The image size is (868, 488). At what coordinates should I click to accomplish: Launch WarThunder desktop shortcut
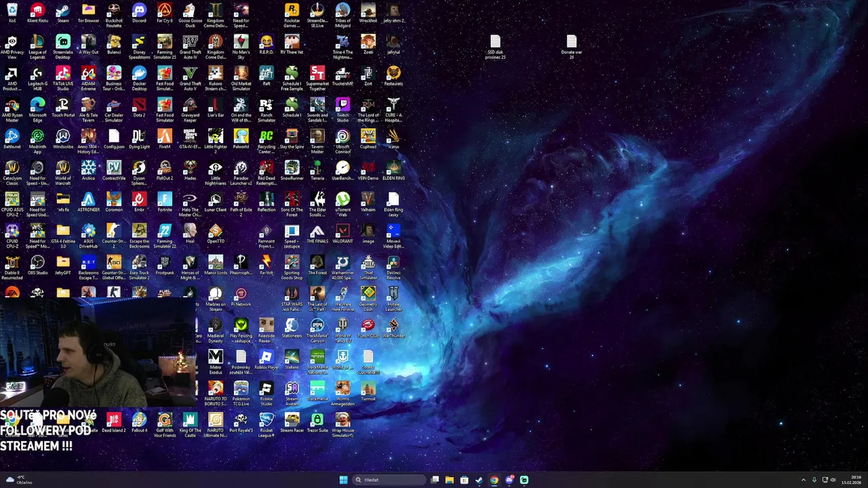(393, 327)
